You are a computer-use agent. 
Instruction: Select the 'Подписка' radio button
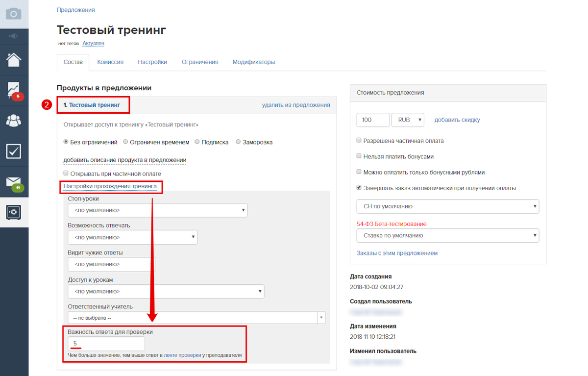click(197, 142)
